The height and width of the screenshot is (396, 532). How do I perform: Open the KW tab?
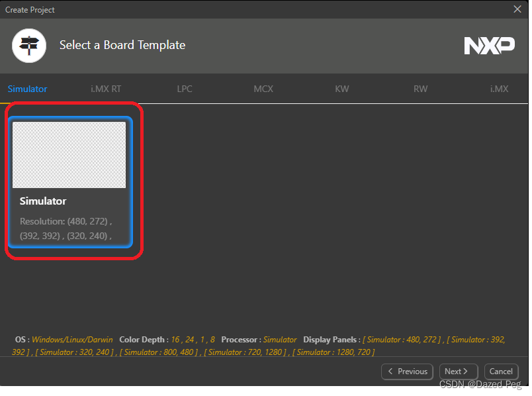tap(342, 89)
